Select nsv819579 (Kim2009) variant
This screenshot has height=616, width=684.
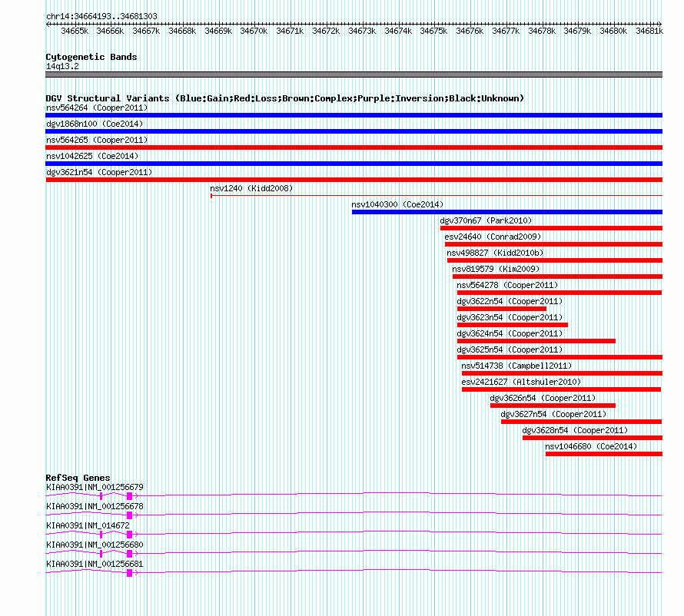[x=496, y=269]
